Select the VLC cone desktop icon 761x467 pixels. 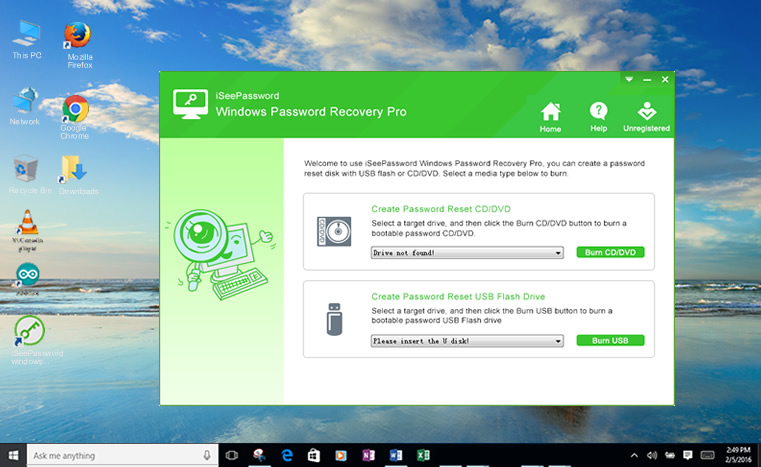coord(27,231)
